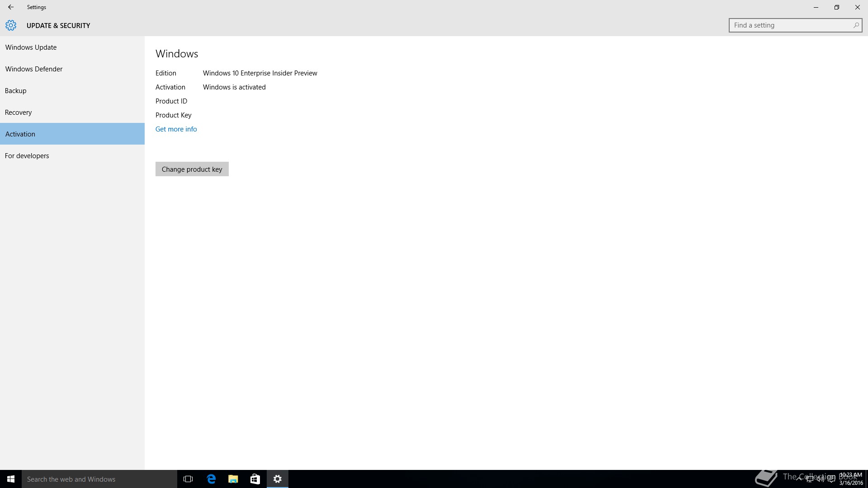Select Backup in the sidebar
868x488 pixels.
tap(72, 90)
